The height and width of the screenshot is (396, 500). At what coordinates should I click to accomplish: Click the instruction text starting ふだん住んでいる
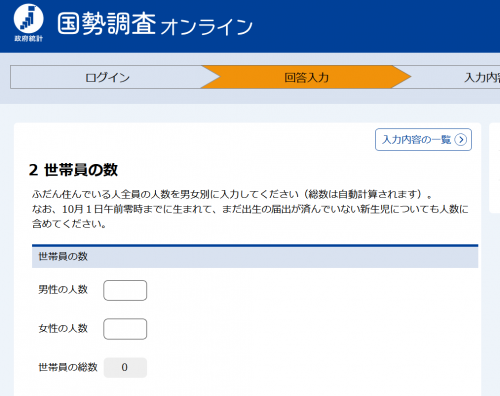click(x=232, y=194)
